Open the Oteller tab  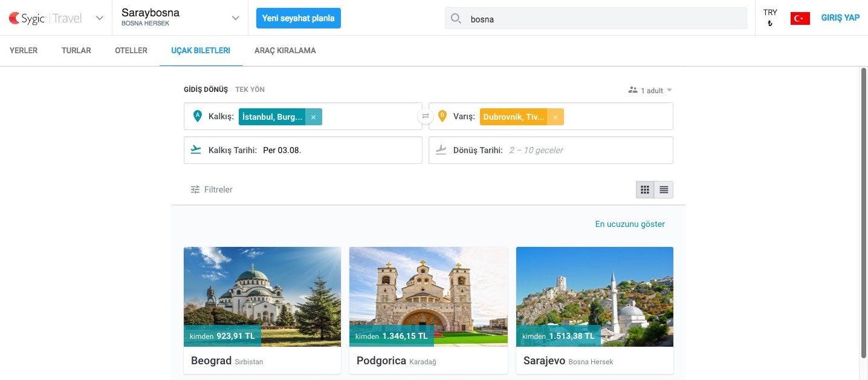[x=131, y=51]
